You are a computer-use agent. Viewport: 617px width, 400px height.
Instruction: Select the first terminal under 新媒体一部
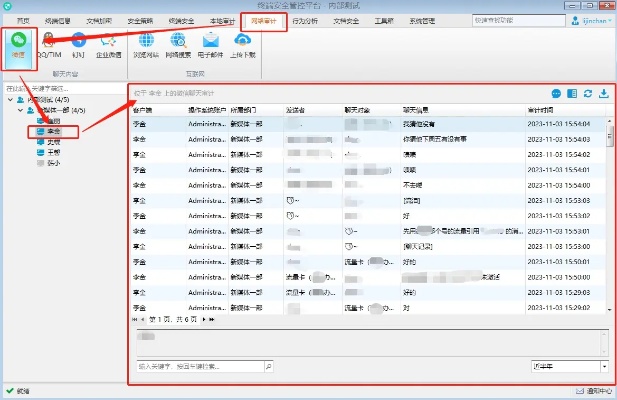click(x=49, y=121)
